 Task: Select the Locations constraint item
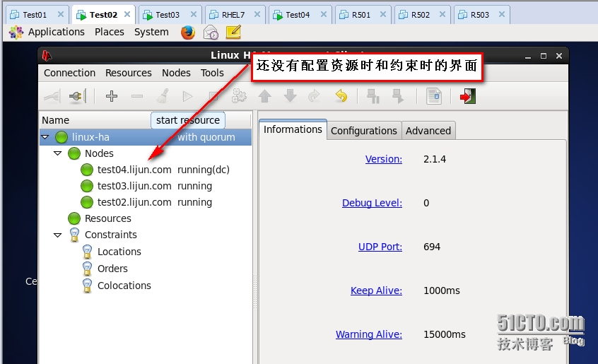[x=119, y=252]
